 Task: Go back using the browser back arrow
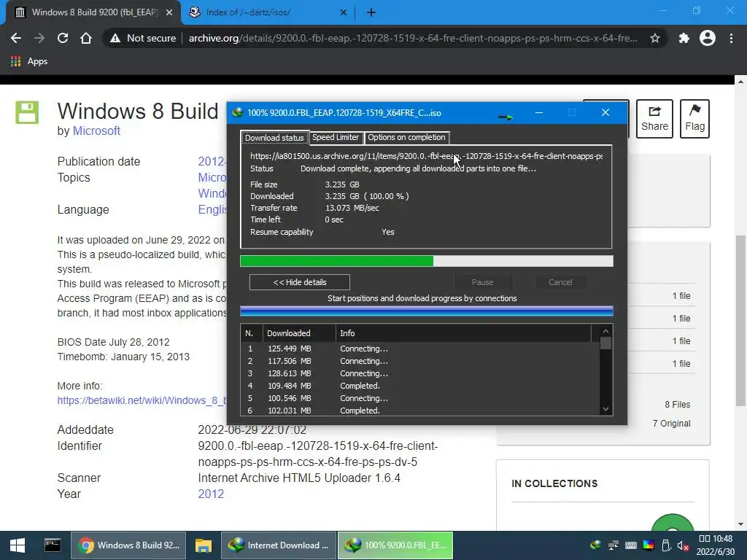click(x=16, y=38)
